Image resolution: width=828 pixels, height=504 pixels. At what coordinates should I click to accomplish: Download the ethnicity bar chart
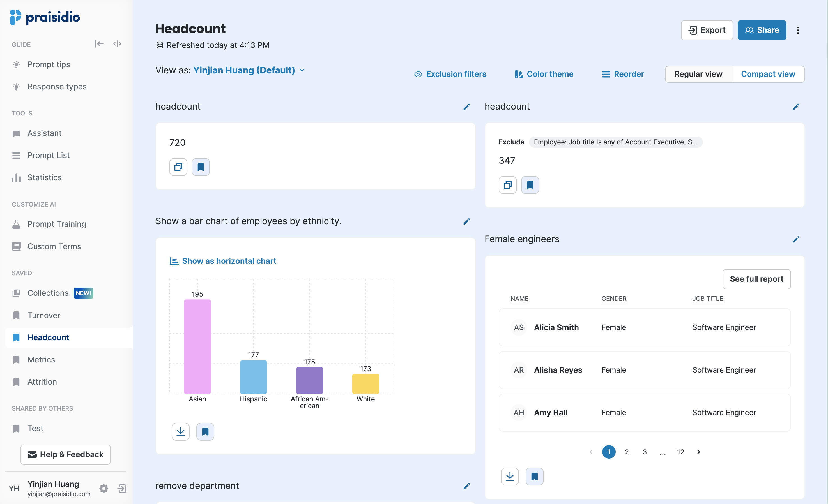pos(180,431)
